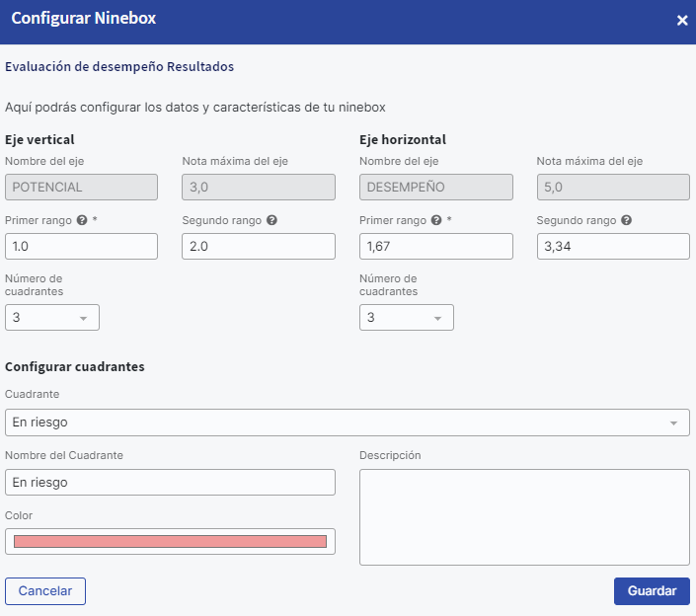This screenshot has height=616, width=696.
Task: Close the Configurar Ninebox dialog
Action: click(681, 21)
